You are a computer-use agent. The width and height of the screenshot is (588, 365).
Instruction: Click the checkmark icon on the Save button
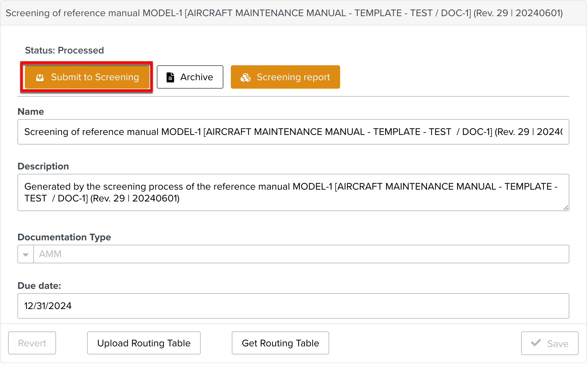(x=536, y=343)
